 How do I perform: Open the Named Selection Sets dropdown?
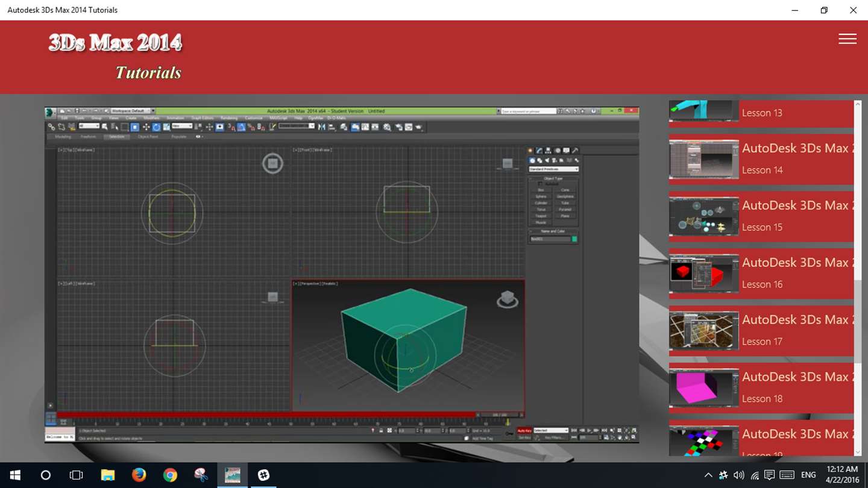296,126
